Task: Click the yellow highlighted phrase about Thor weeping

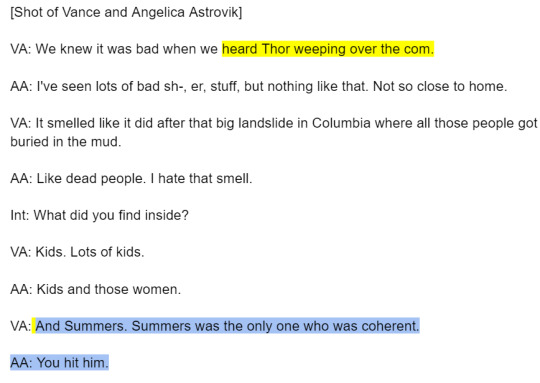Action: [328, 49]
